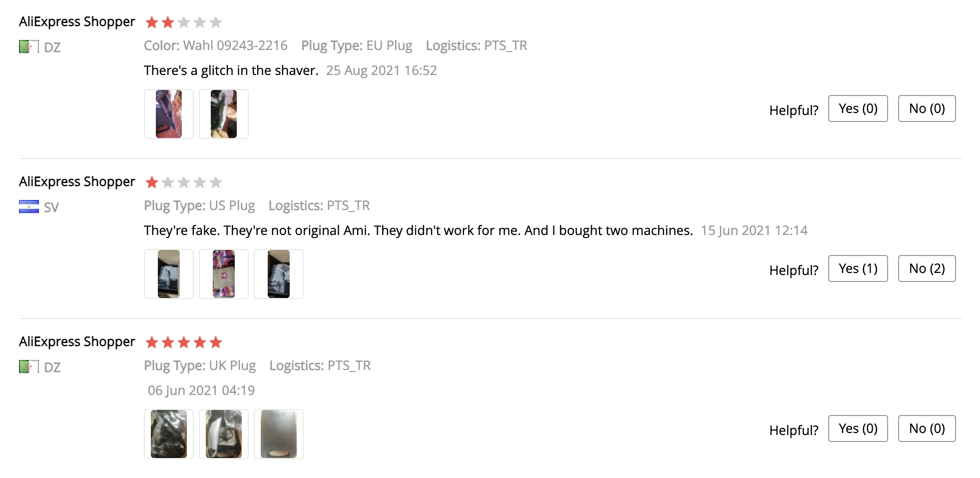Mark the fake machines review helpful with Yes
Screen dimensions: 980x478
[x=858, y=268]
